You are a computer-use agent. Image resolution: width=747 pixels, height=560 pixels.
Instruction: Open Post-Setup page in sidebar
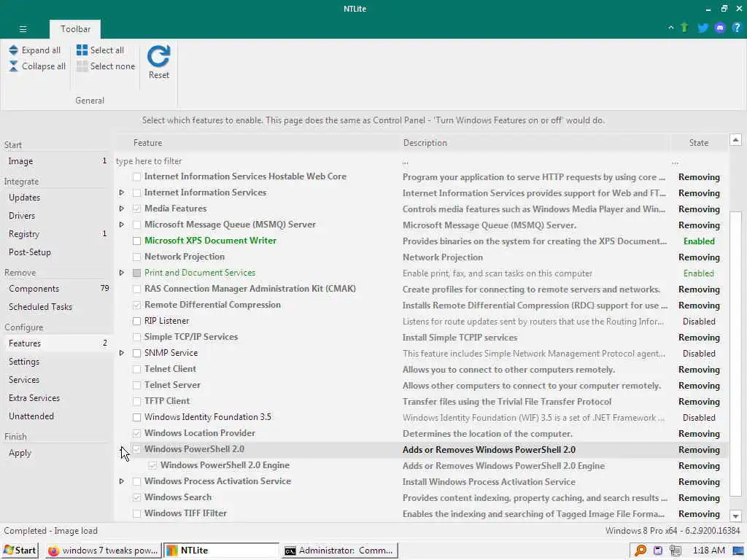[57, 252]
